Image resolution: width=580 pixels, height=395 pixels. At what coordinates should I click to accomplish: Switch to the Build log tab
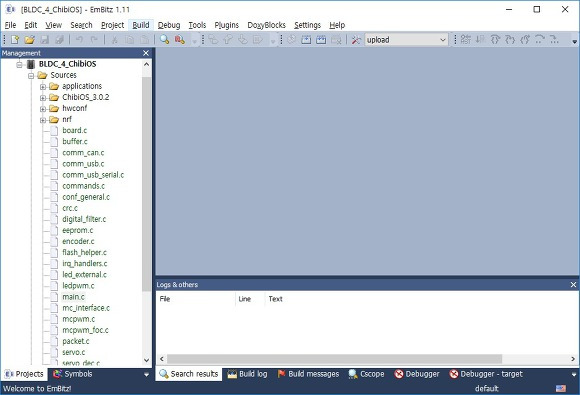[247, 374]
